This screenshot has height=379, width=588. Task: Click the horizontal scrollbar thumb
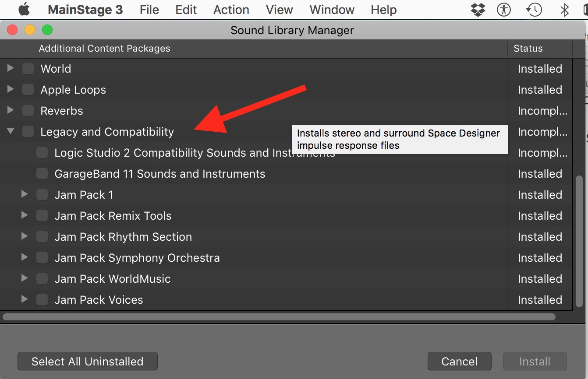click(x=279, y=316)
